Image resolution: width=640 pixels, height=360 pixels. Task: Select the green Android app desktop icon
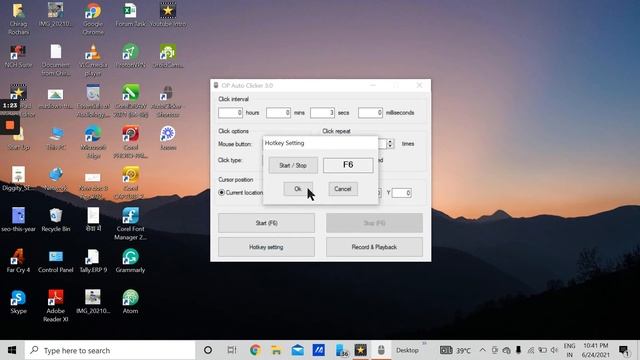(168, 56)
